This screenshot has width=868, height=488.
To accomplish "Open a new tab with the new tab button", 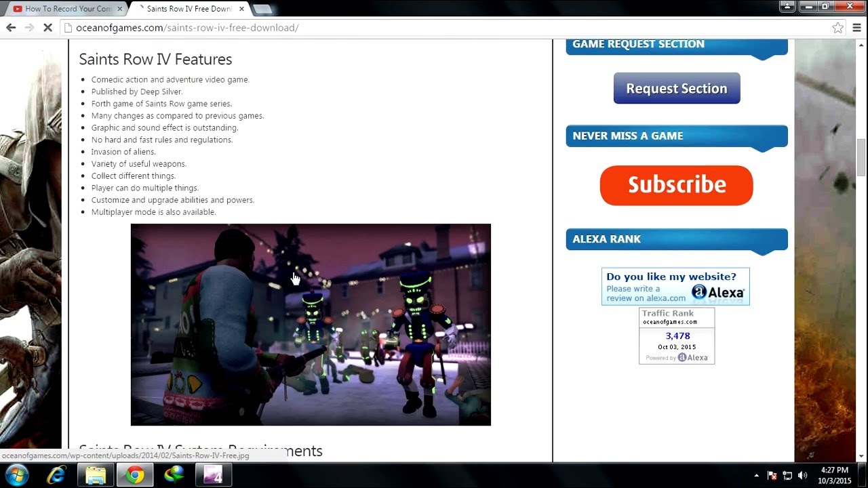I will pos(262,9).
